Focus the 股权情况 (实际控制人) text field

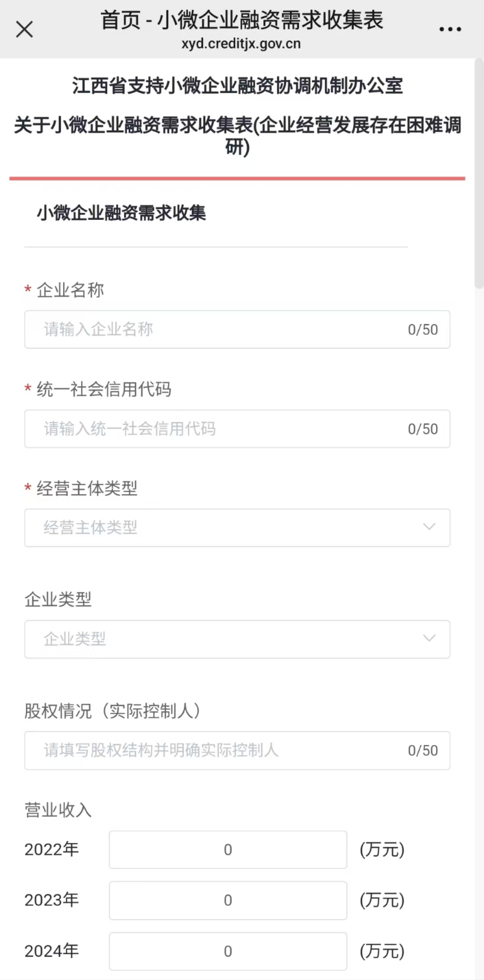[215, 750]
